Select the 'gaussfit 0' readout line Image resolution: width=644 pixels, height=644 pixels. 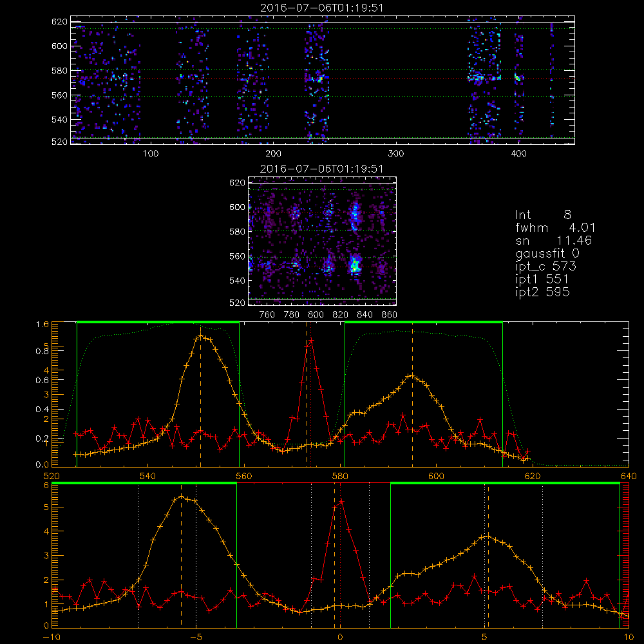point(547,253)
